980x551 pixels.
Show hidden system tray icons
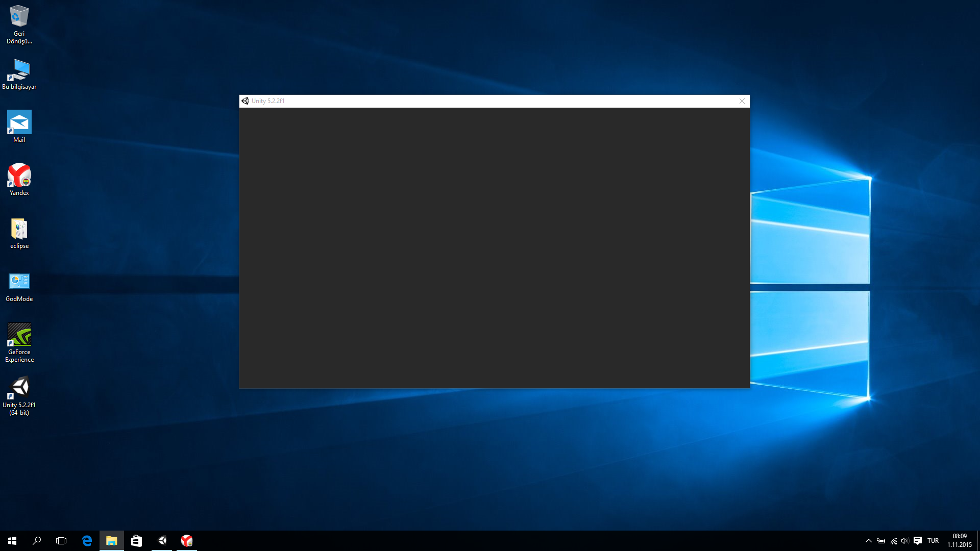[868, 541]
